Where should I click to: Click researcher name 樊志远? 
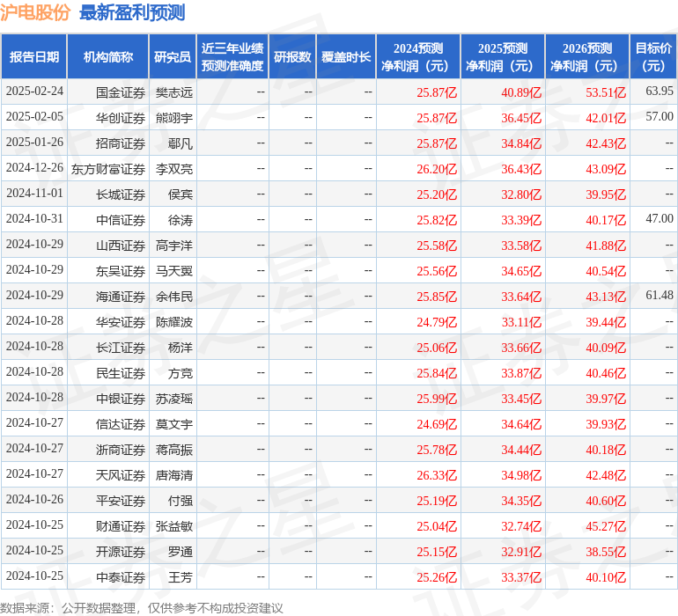click(174, 92)
